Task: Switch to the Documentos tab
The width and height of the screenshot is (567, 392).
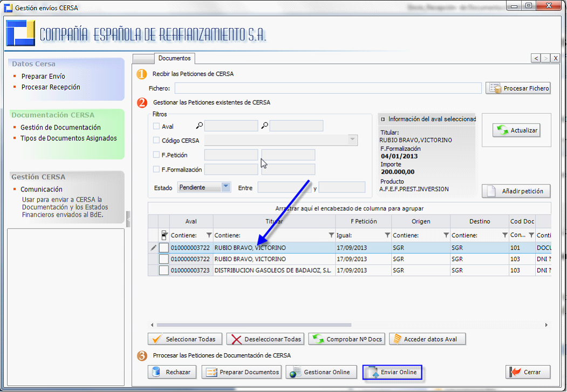Action: coord(174,58)
